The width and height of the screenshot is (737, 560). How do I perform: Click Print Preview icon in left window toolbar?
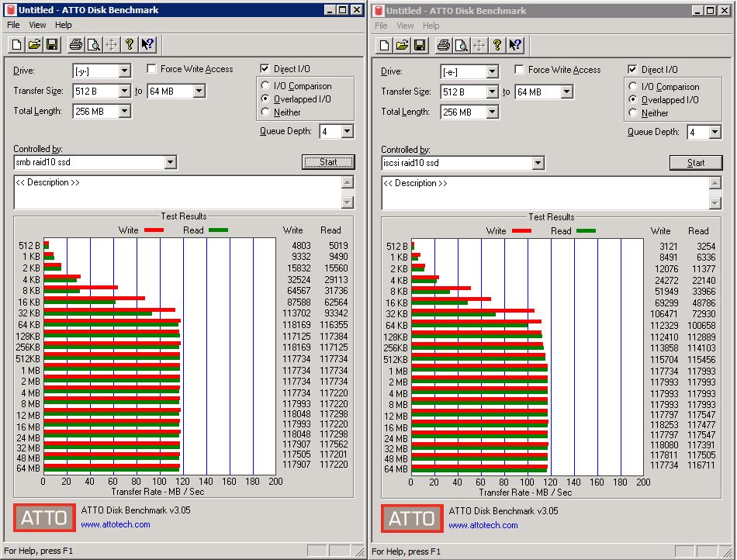click(94, 45)
